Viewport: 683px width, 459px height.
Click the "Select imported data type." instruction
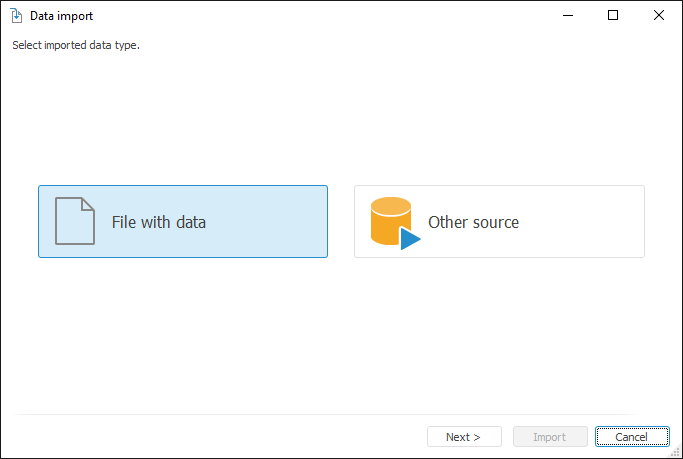point(76,45)
